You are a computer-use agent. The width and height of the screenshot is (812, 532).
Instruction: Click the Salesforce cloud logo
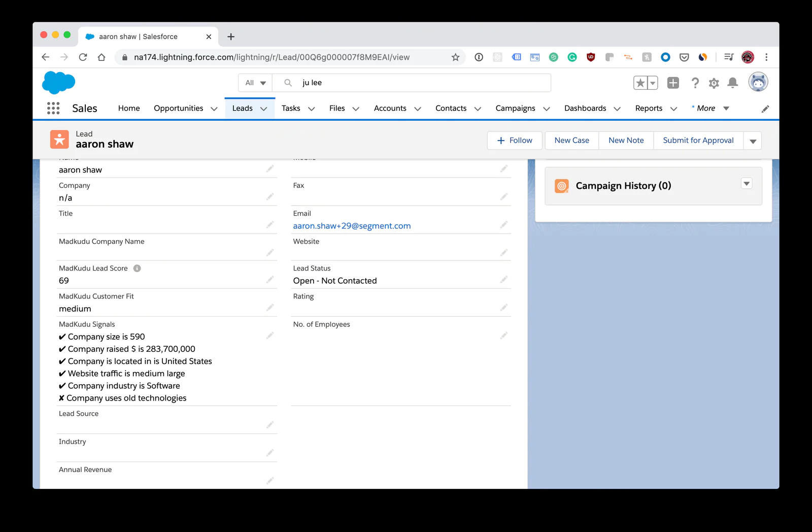(58, 82)
